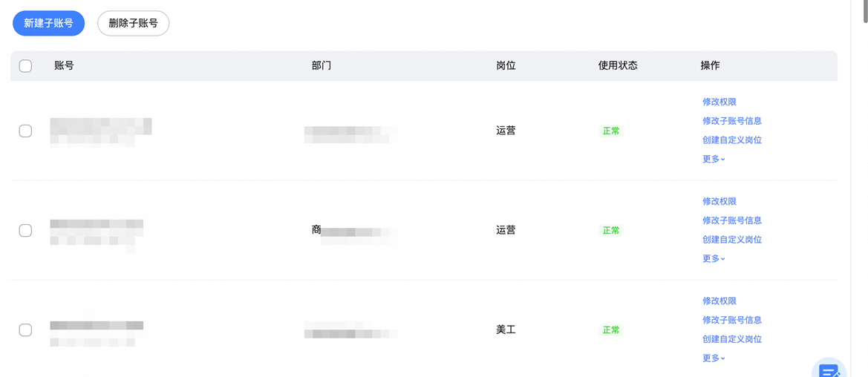Click the vertical scrollbar thumb at right
Viewport: 868px width, 377px height.
pyautogui.click(x=866, y=11)
